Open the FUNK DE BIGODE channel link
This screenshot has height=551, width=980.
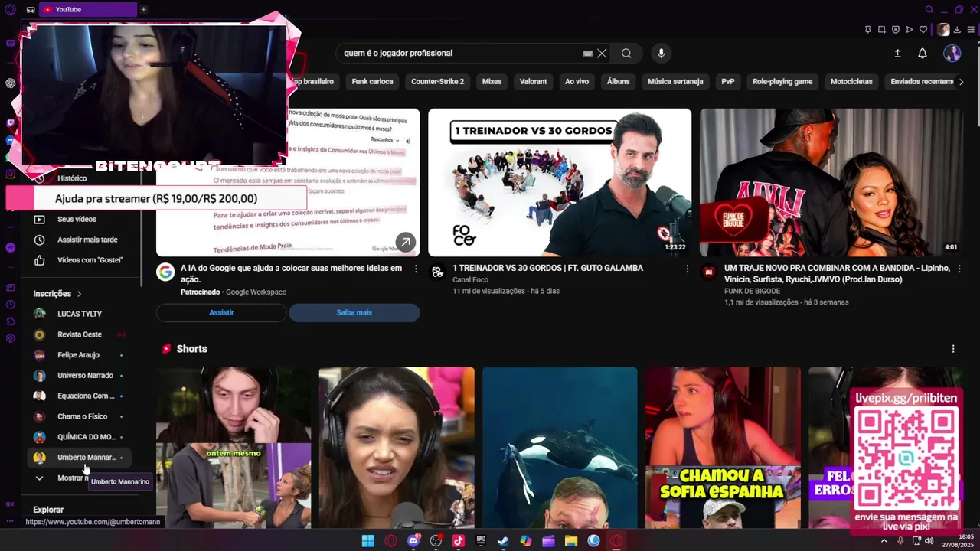pos(752,291)
